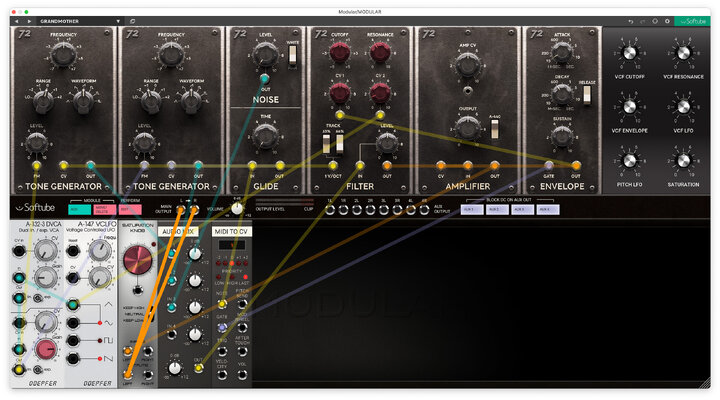Click the pink MOVE/DELETE module button
This screenshot has height=400, width=720.
point(104,210)
